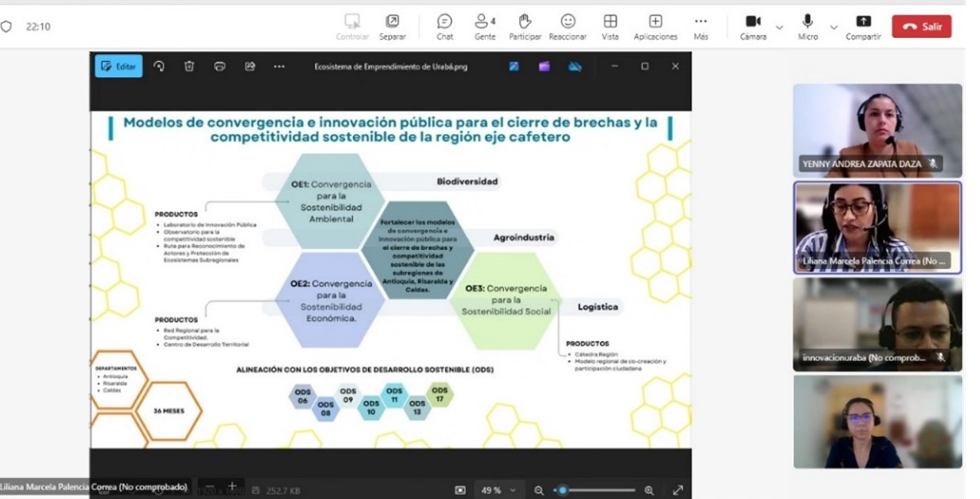Click the zoom out magnifier icon
Screen dimensions: 980x499
point(539,490)
